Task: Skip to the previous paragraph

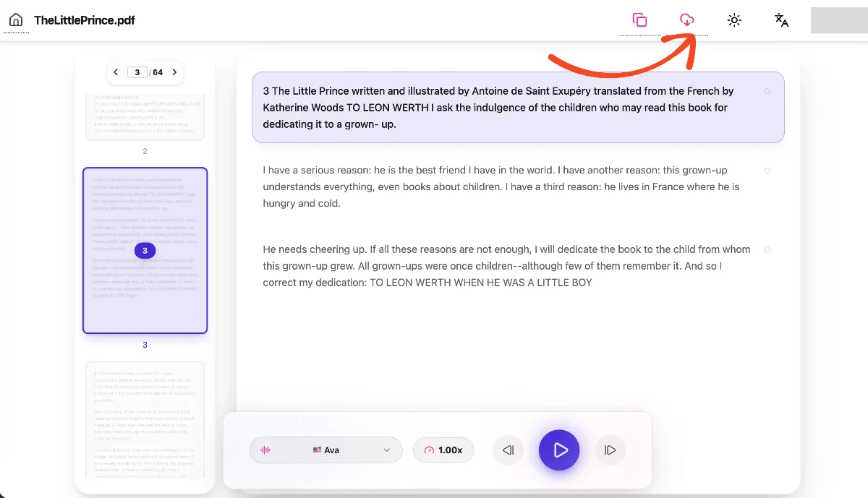Action: 508,450
